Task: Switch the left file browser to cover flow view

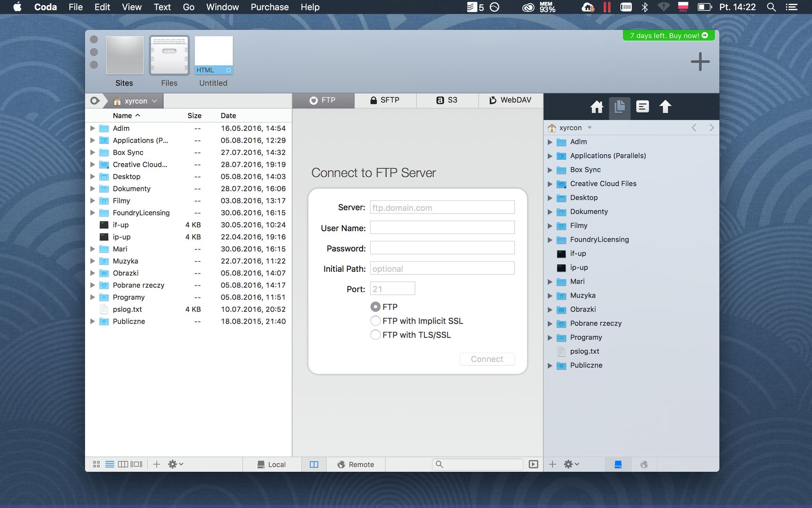Action: [x=136, y=465]
